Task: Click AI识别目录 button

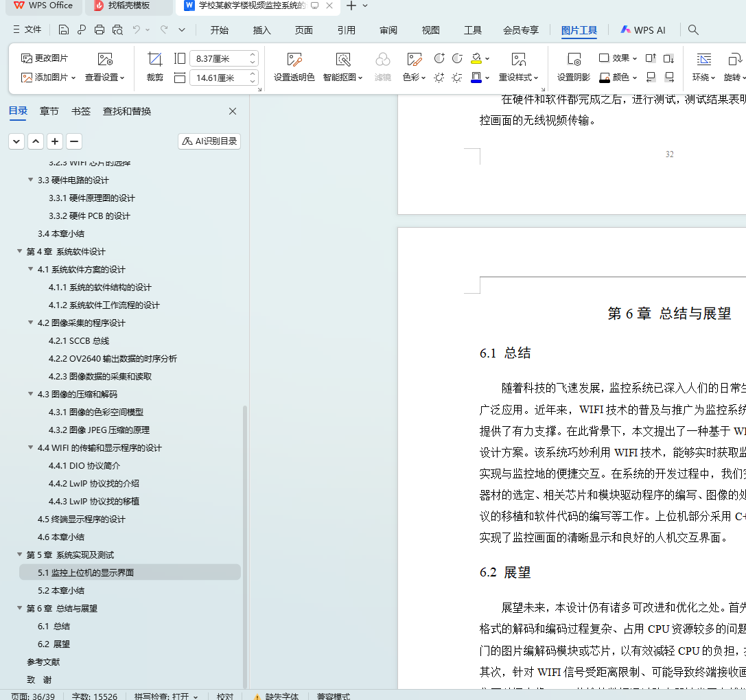Action: pyautogui.click(x=209, y=141)
